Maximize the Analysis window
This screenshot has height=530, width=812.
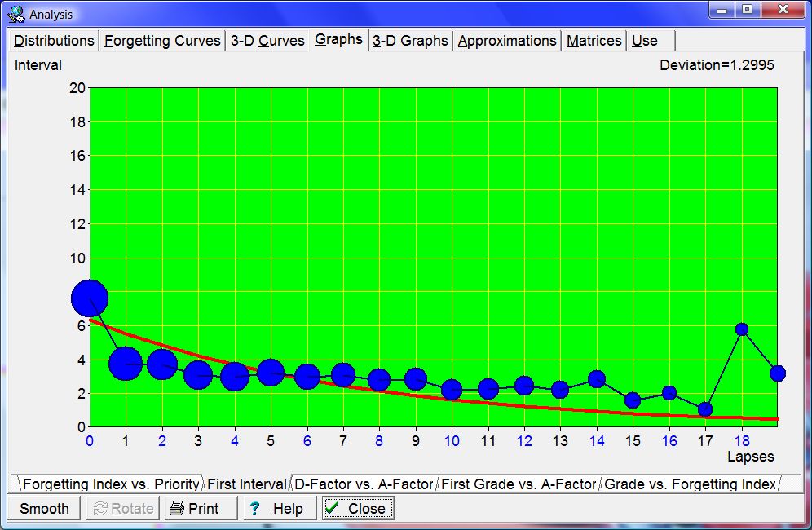(746, 11)
